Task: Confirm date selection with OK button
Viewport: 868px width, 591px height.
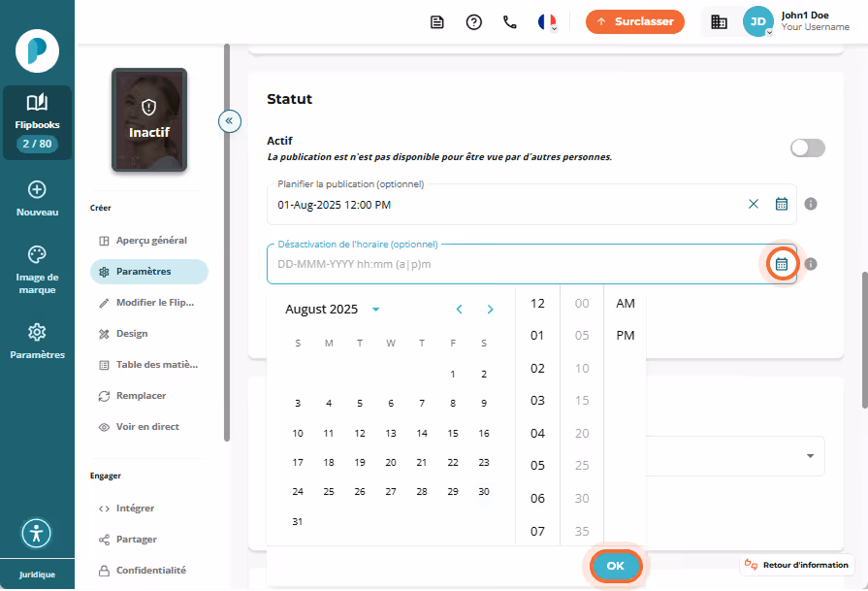Action: click(615, 566)
